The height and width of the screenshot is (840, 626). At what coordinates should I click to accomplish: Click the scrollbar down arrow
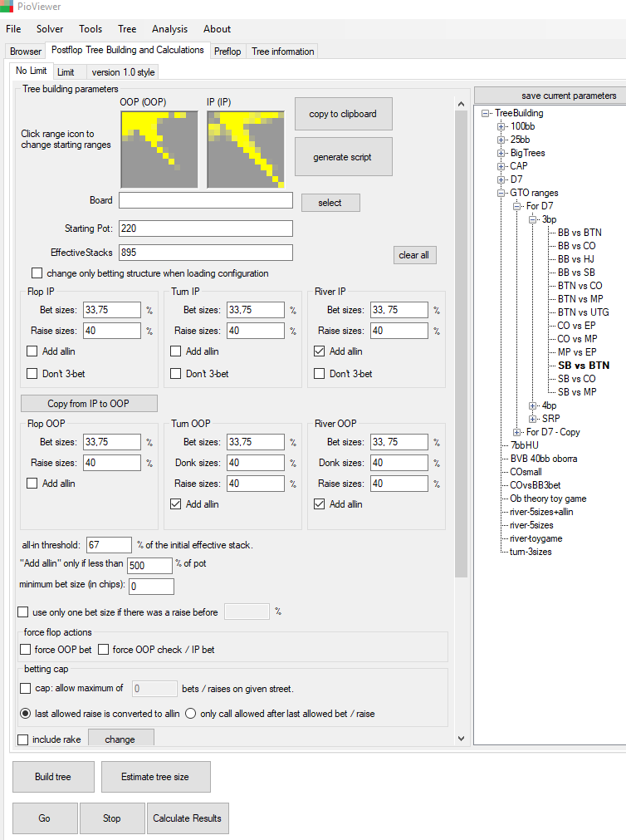(x=461, y=738)
